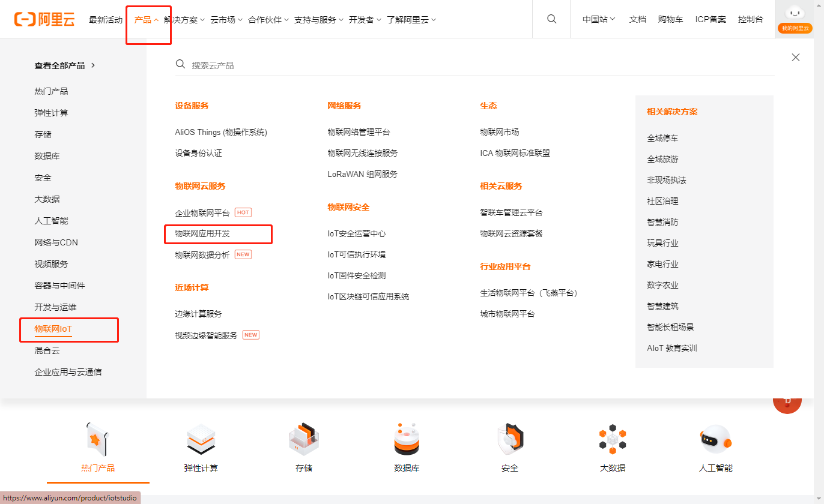
Task: Expand 支持与服务 dropdown
Action: (319, 20)
